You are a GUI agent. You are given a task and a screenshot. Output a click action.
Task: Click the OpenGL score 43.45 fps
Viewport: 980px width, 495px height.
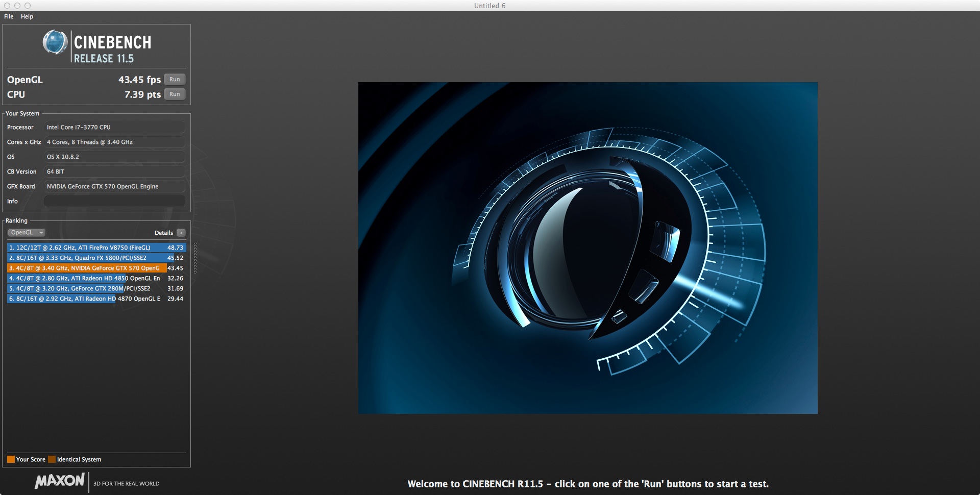click(x=139, y=80)
